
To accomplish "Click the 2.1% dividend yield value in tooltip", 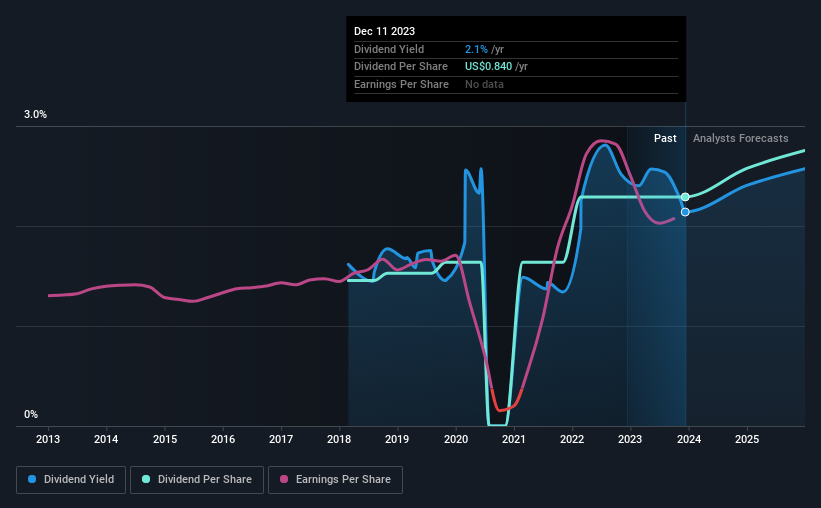I will tap(476, 49).
